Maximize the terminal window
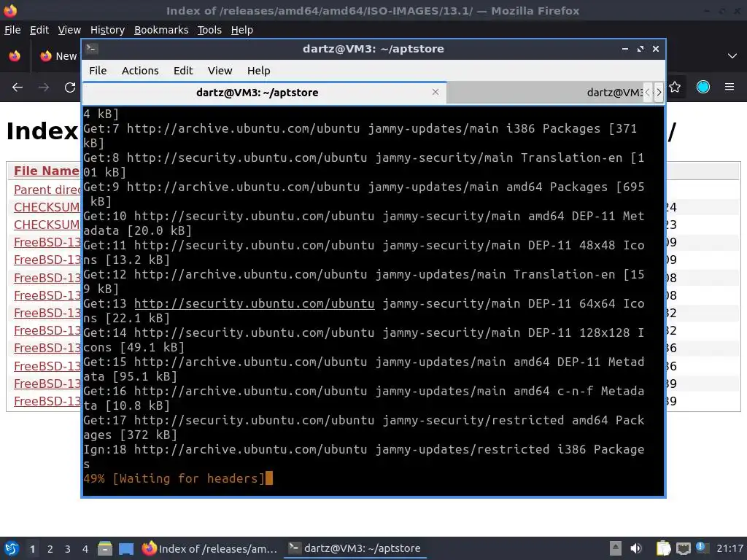Viewport: 747px width, 560px height. (x=640, y=49)
